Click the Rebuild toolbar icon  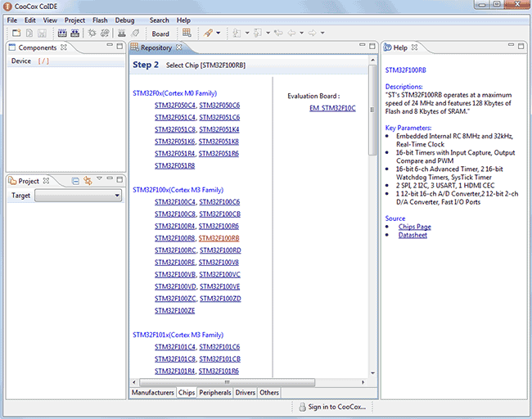tap(74, 33)
